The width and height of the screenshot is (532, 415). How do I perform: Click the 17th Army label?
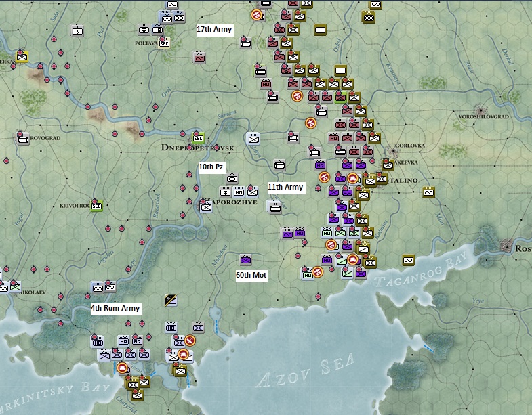pos(214,30)
